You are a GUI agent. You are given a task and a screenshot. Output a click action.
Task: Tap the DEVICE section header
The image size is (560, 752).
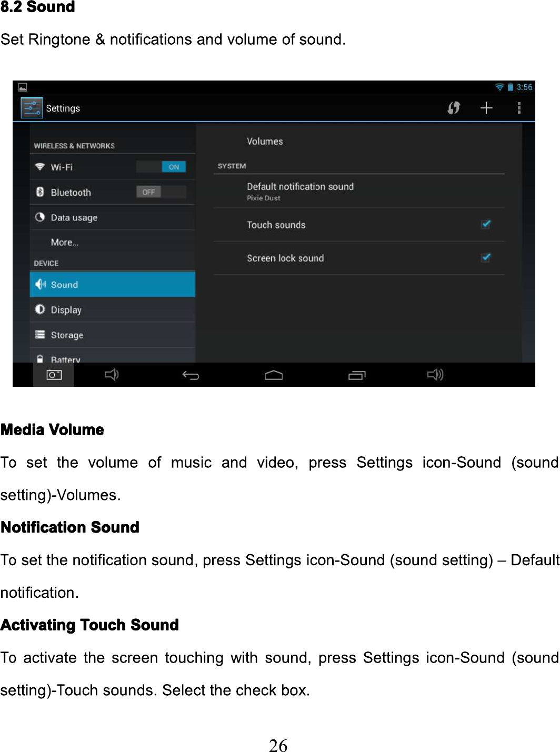[46, 263]
